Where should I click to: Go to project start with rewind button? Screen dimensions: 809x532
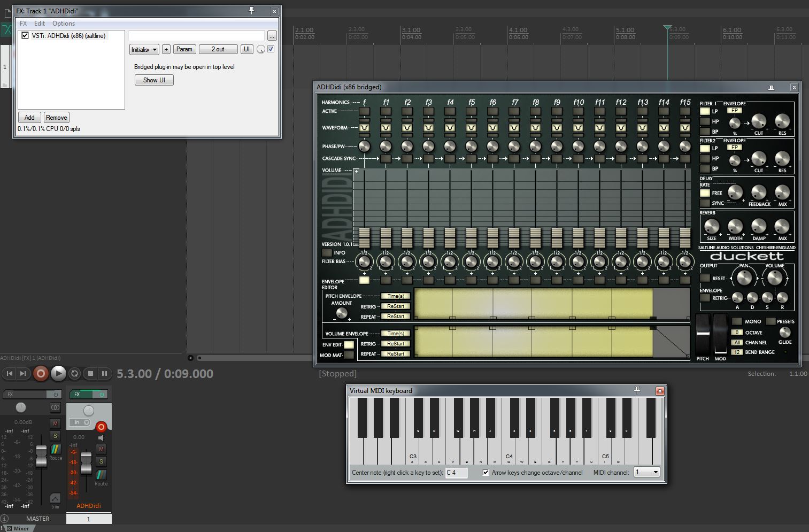click(x=9, y=374)
